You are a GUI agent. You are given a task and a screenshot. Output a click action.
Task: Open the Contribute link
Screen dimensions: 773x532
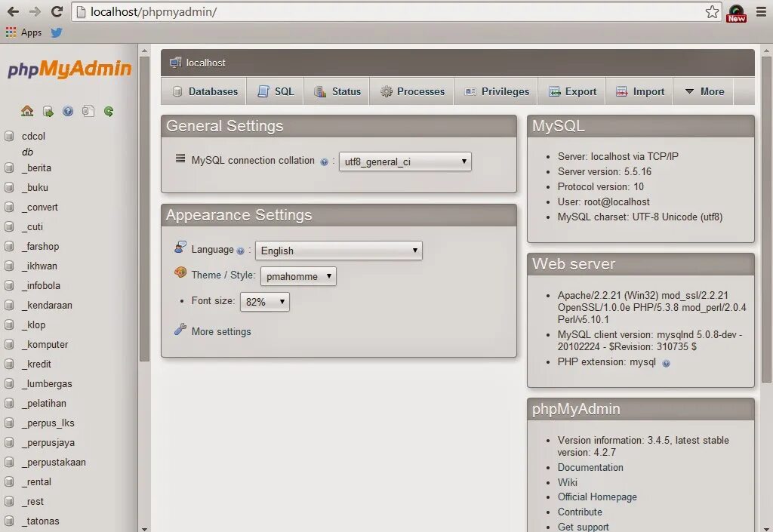pos(580,512)
